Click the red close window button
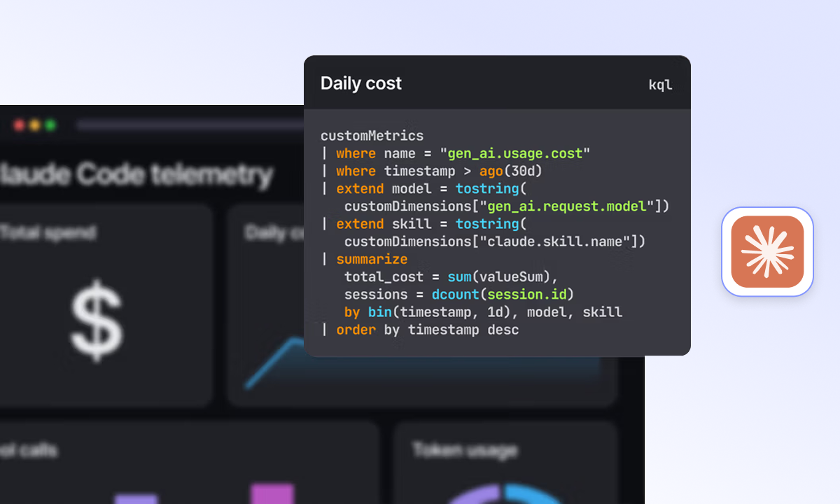 pos(19,125)
